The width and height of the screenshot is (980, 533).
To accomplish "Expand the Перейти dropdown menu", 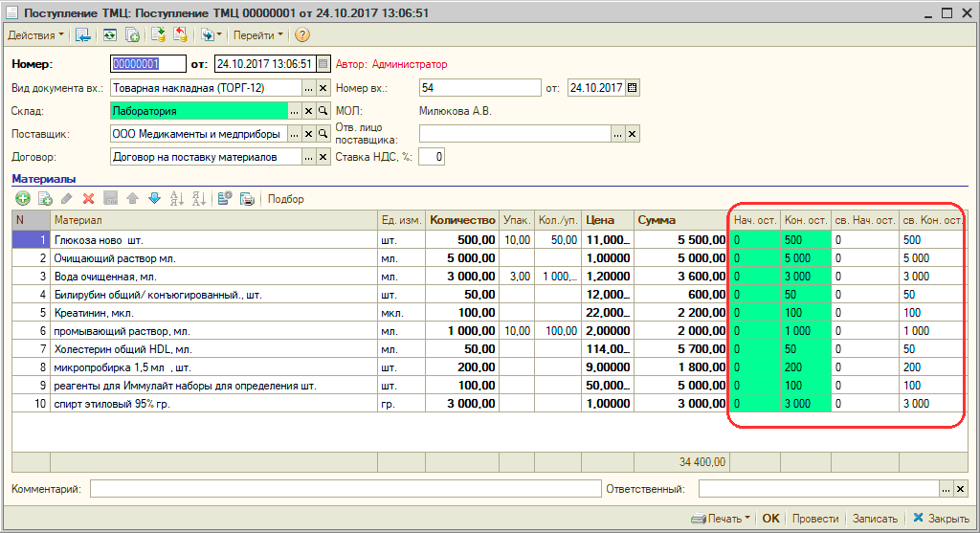I will tap(258, 35).
